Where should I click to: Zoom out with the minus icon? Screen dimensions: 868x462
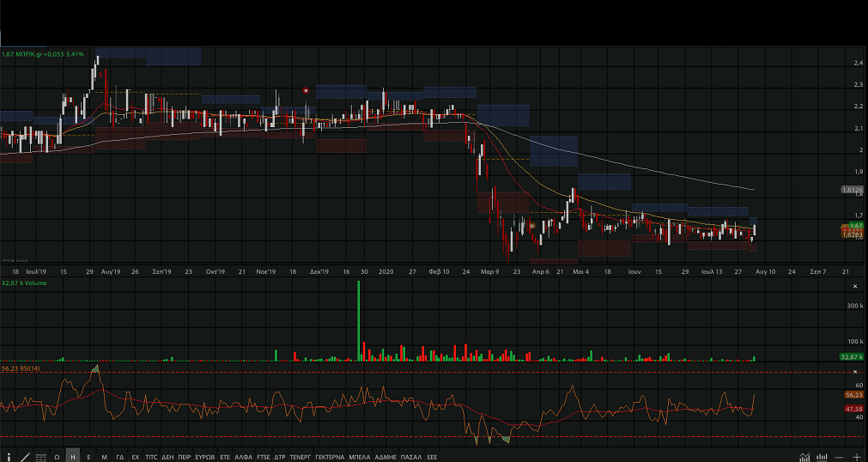[x=839, y=457]
